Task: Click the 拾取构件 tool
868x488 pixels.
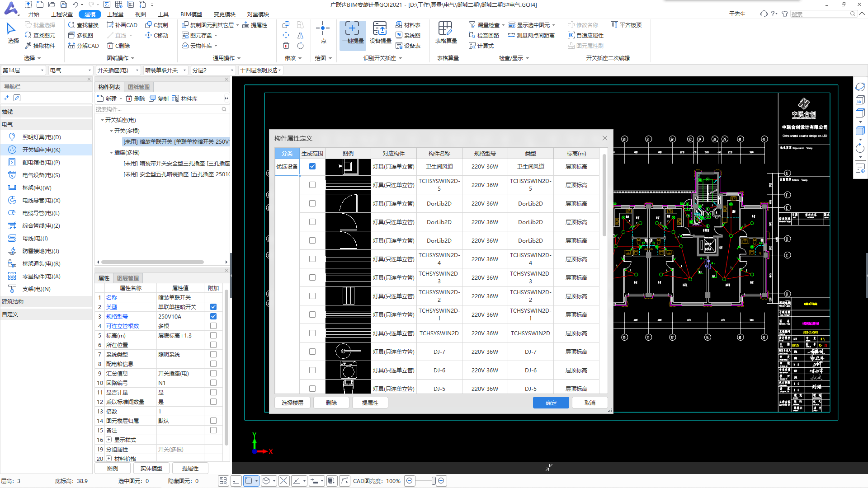Action: click(x=40, y=46)
